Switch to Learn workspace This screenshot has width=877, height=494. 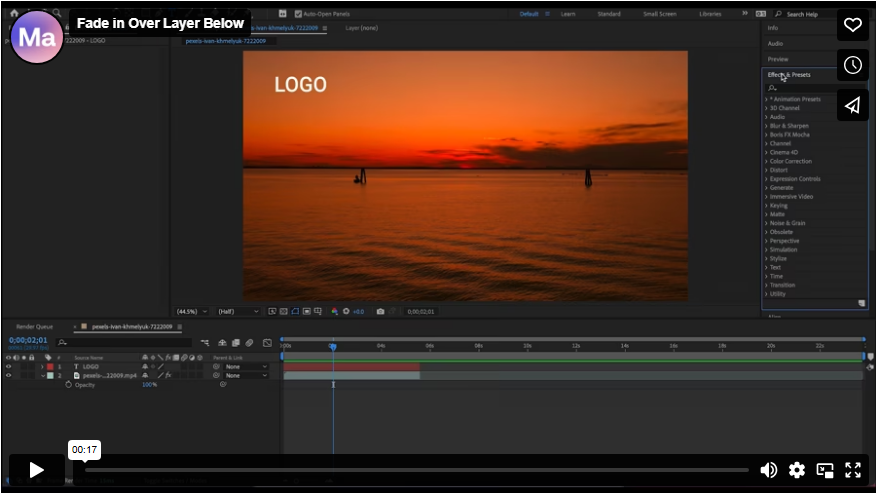(x=568, y=14)
